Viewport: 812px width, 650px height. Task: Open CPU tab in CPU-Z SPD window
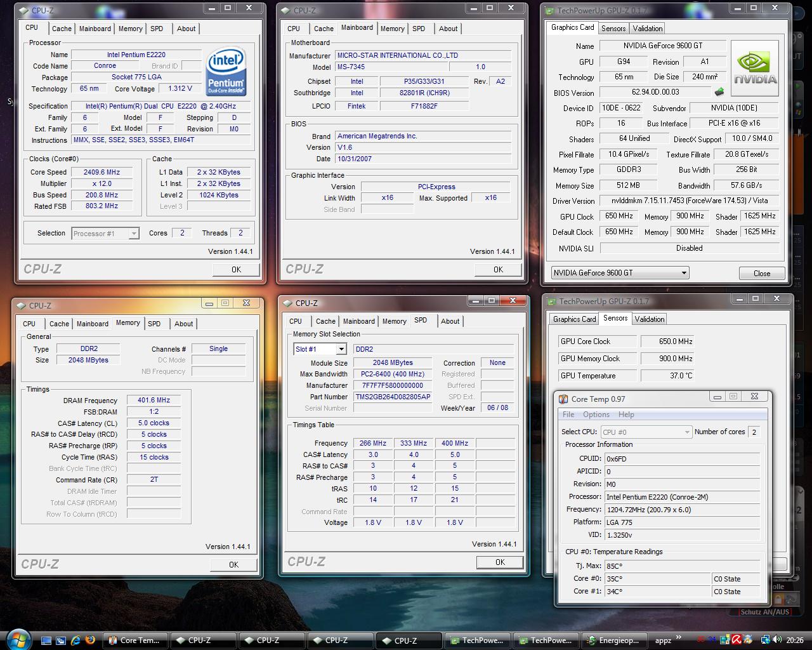click(296, 321)
